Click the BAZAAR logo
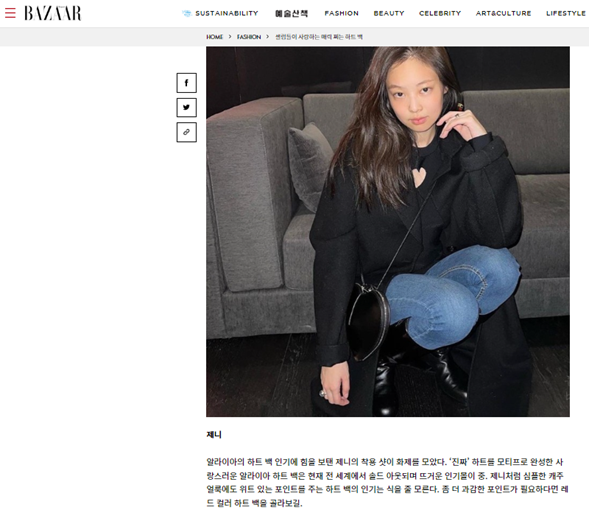The image size is (589, 510). tap(53, 13)
